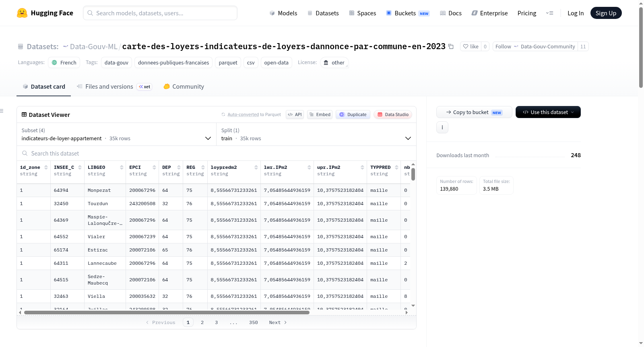
Task: Open the Docs navigation item
Action: coord(450,13)
